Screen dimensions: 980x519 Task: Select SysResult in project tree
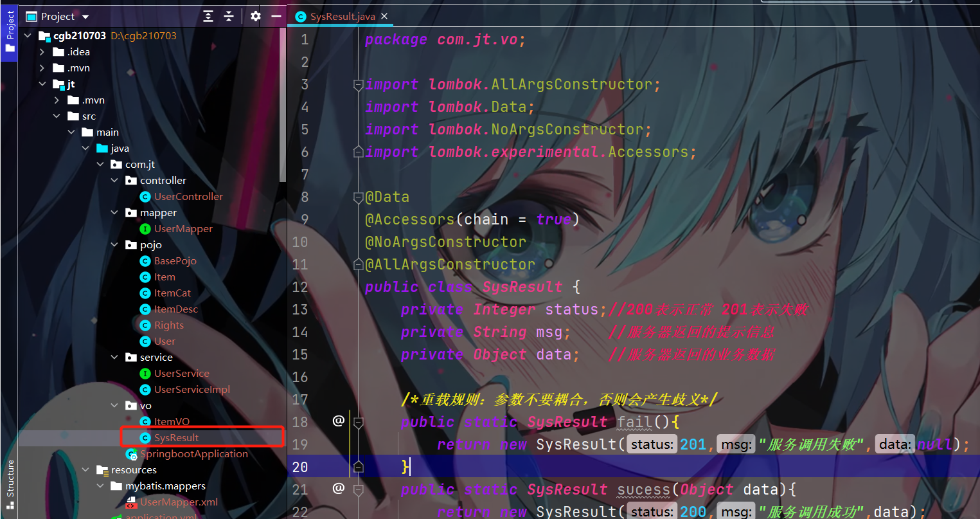(x=176, y=437)
